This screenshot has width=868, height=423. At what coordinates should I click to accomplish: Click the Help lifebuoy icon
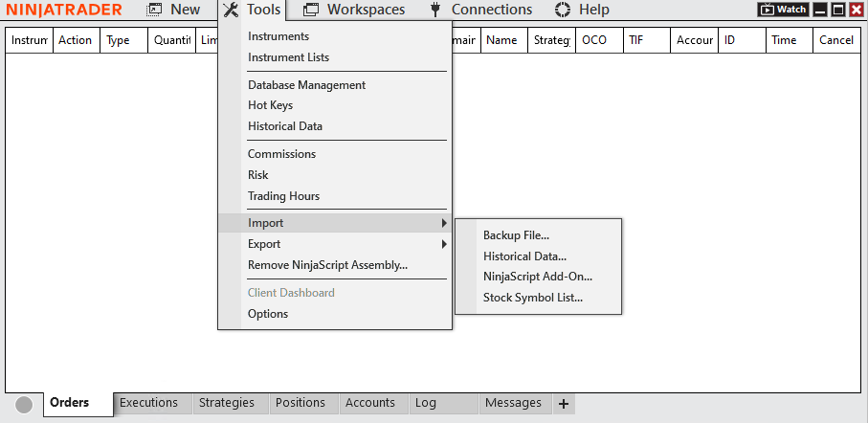click(x=563, y=10)
